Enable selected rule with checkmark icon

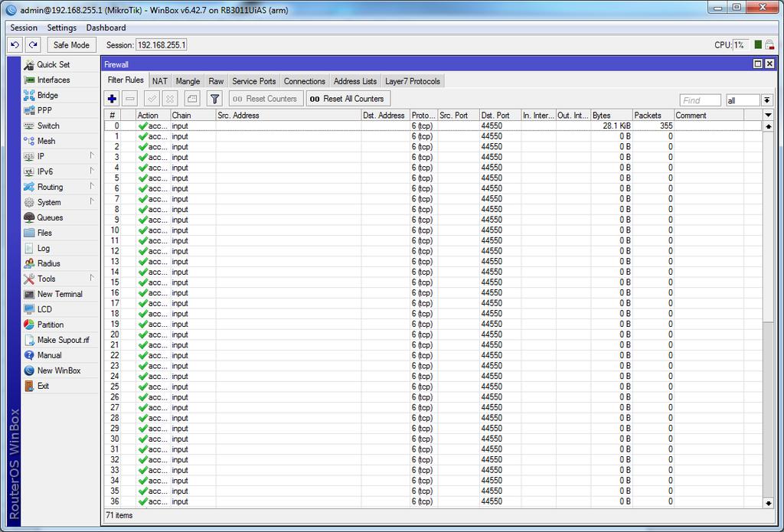(x=152, y=99)
